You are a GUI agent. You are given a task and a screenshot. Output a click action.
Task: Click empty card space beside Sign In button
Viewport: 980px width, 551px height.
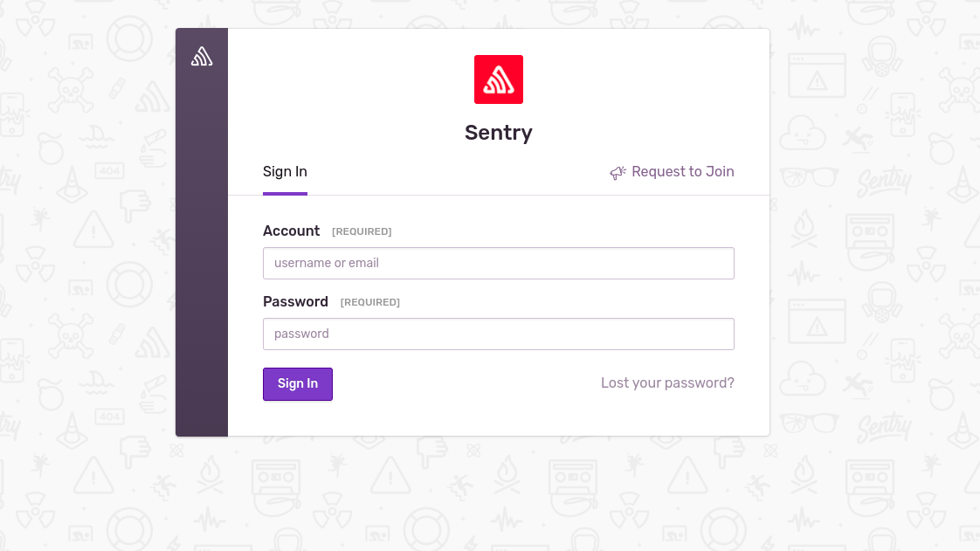(466, 383)
